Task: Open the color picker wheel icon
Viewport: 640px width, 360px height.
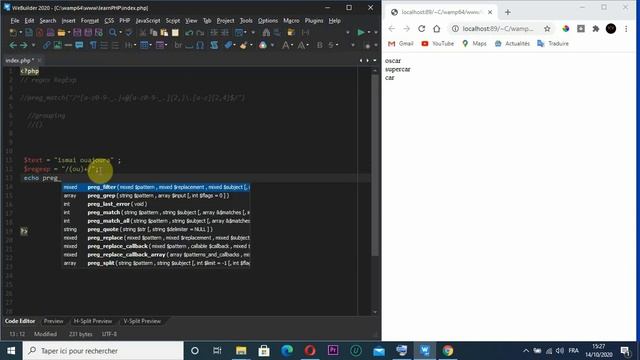Action: pos(263,45)
